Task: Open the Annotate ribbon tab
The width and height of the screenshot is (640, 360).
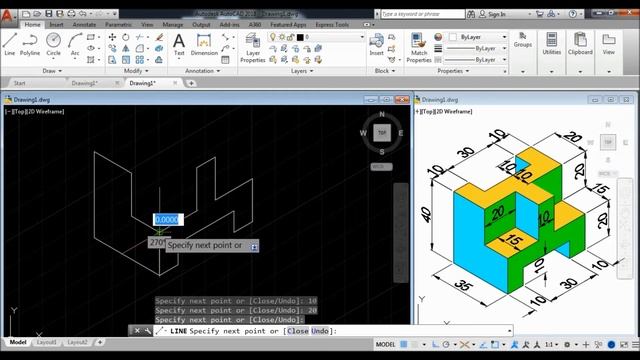Action: [84, 24]
